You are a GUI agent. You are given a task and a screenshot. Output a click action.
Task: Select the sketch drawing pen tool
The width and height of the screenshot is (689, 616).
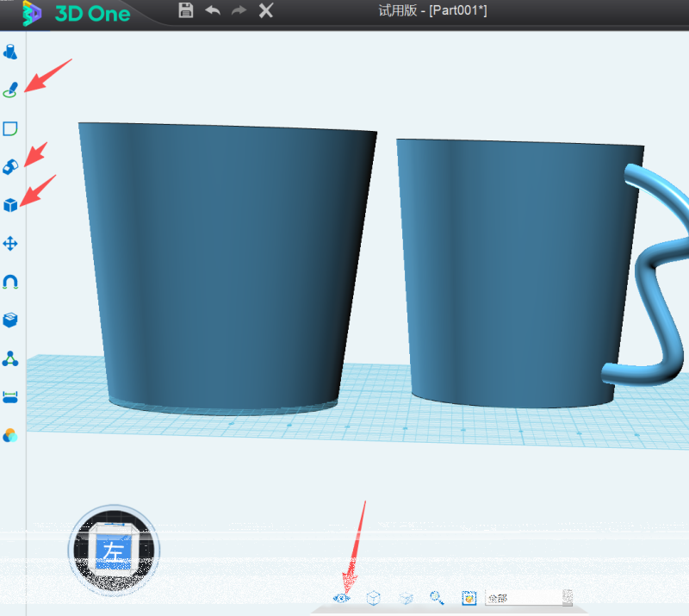[10, 90]
